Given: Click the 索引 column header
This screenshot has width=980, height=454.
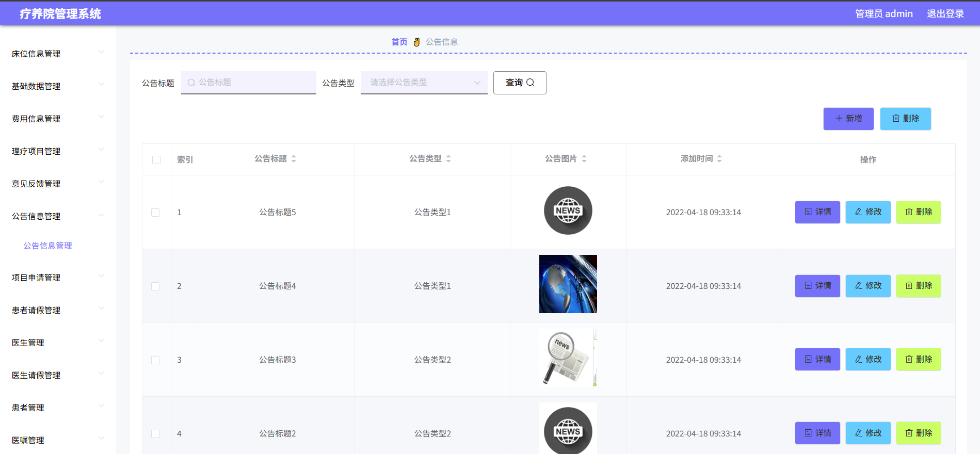Looking at the screenshot, I should click(x=185, y=159).
